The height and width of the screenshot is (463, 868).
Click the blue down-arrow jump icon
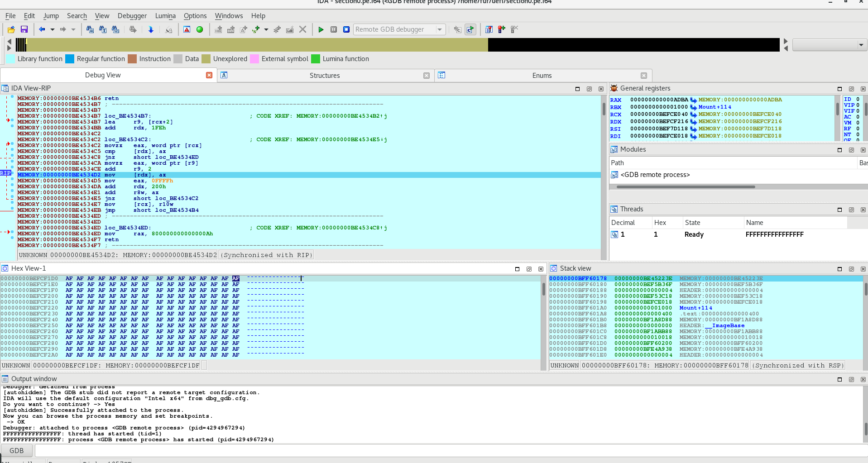click(151, 29)
